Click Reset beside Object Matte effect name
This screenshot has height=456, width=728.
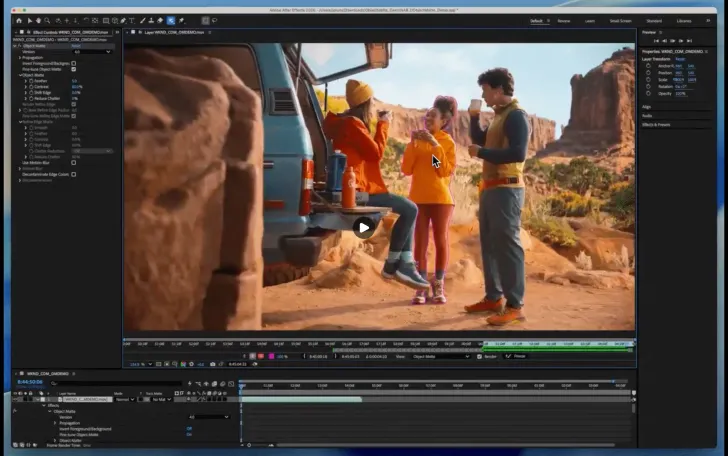click(76, 46)
